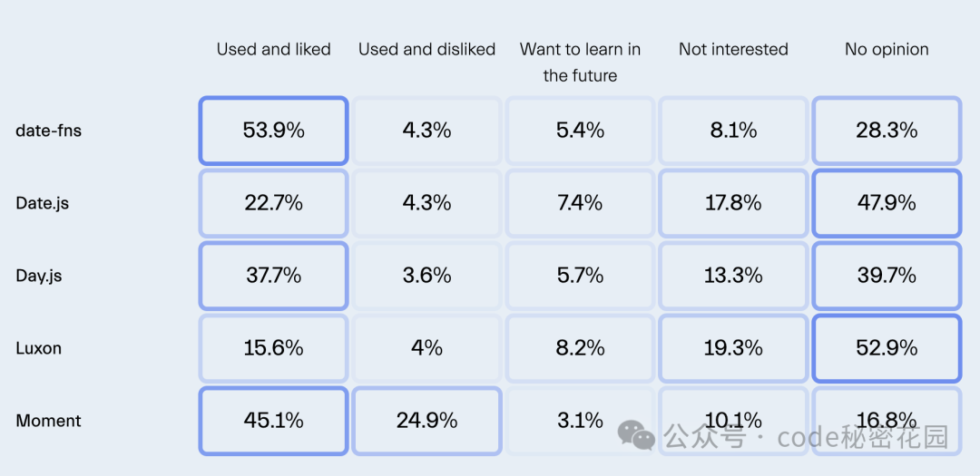Image resolution: width=980 pixels, height=476 pixels.
Task: Click the Luxon No opinion 52.9% cell
Action: [887, 348]
